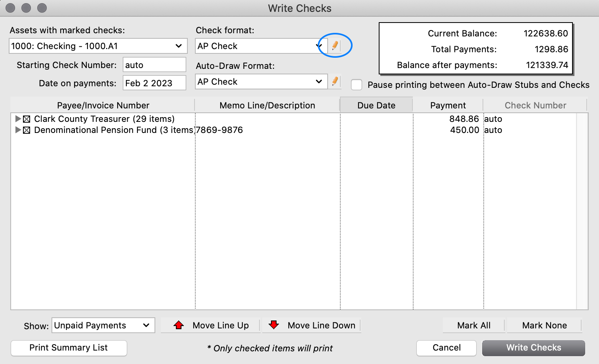The image size is (599, 364).
Task: Expand Clark County Treasurer's 29 items
Action: click(18, 119)
